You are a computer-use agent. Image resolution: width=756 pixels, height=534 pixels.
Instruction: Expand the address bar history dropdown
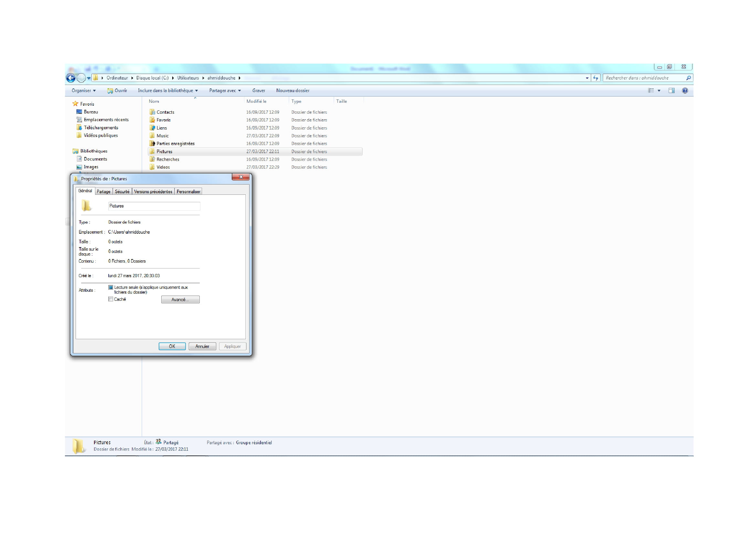pyautogui.click(x=587, y=78)
